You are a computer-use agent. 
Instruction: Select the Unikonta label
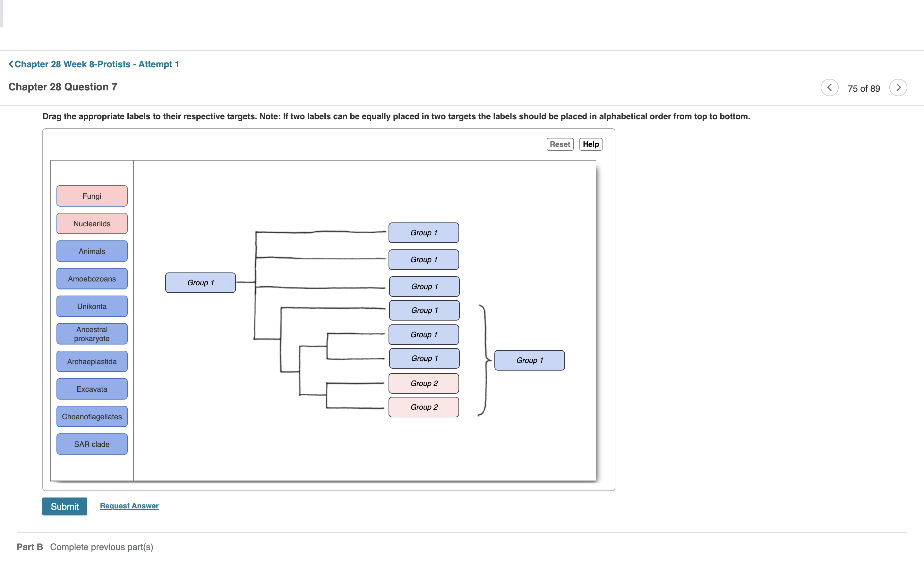click(92, 306)
